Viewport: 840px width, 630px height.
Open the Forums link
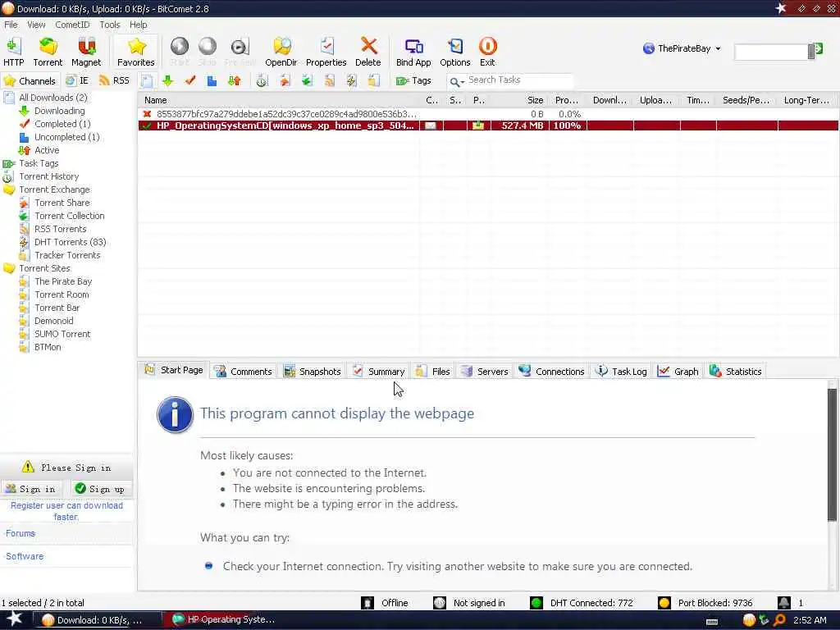[x=21, y=533]
